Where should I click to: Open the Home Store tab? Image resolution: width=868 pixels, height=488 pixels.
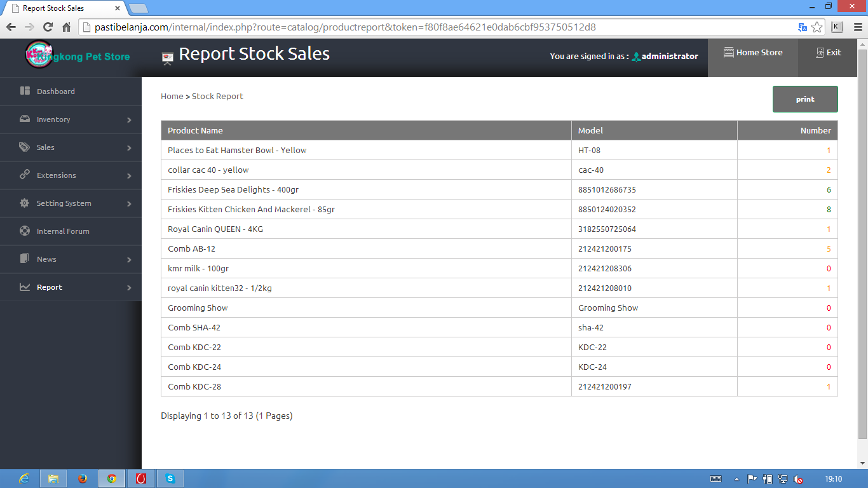pyautogui.click(x=753, y=53)
